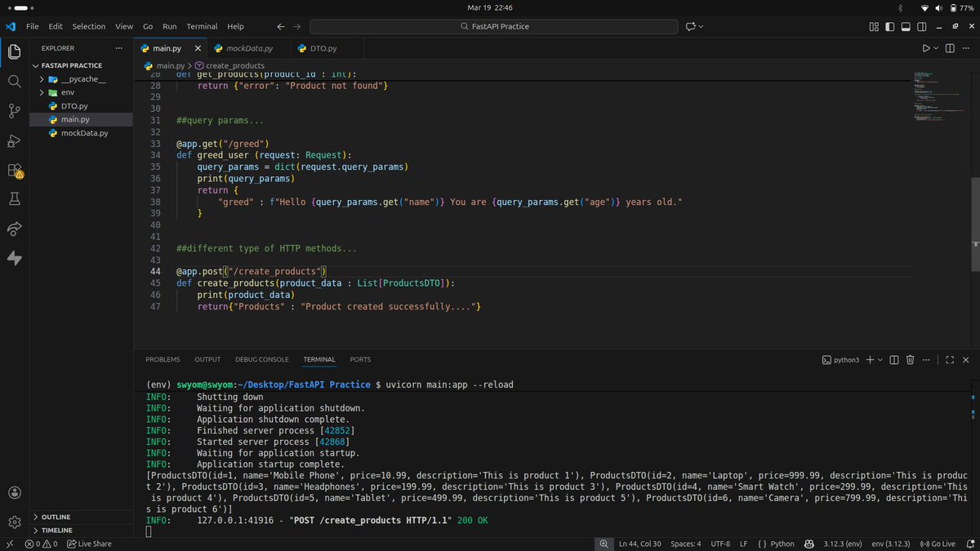This screenshot has height=551, width=980.
Task: Open the Run and Debug view
Action: pos(14,141)
